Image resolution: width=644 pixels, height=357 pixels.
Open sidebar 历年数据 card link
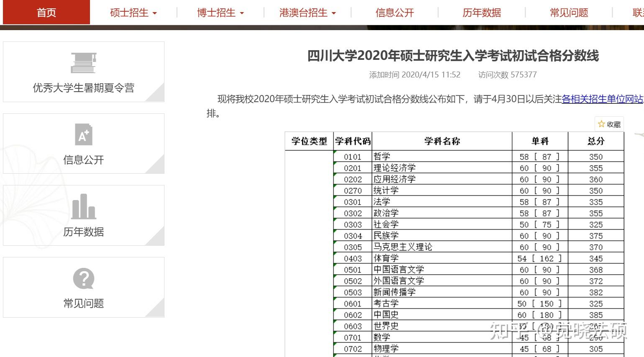(x=84, y=232)
